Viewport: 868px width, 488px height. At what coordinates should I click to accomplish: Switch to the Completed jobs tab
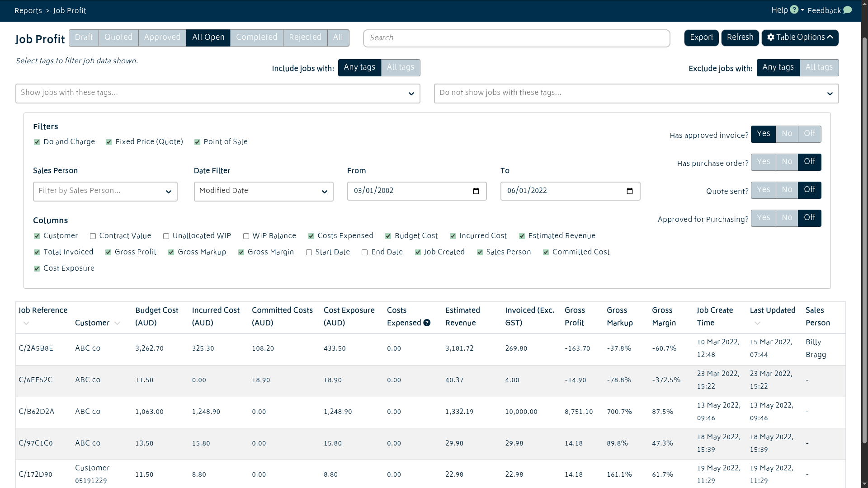point(256,38)
